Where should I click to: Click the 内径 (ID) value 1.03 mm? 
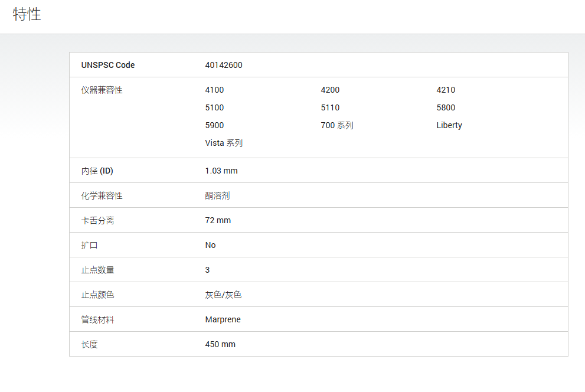pos(221,171)
